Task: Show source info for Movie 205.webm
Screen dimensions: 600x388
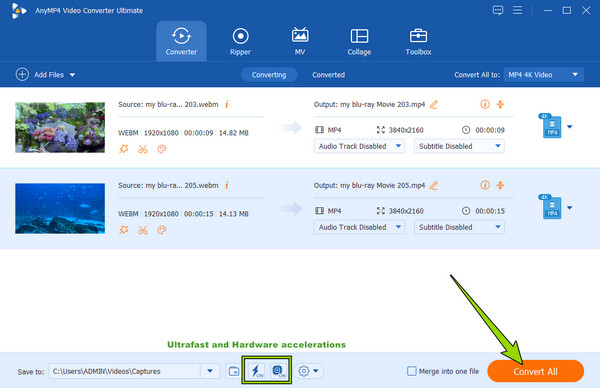Action: click(x=227, y=185)
